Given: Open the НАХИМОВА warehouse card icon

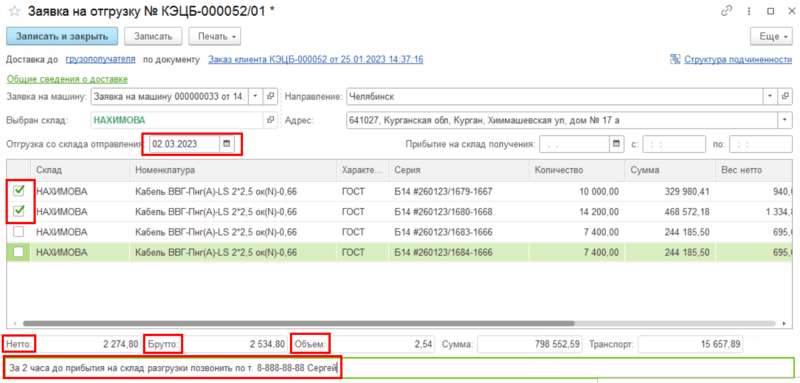Looking at the screenshot, I should pos(271,120).
